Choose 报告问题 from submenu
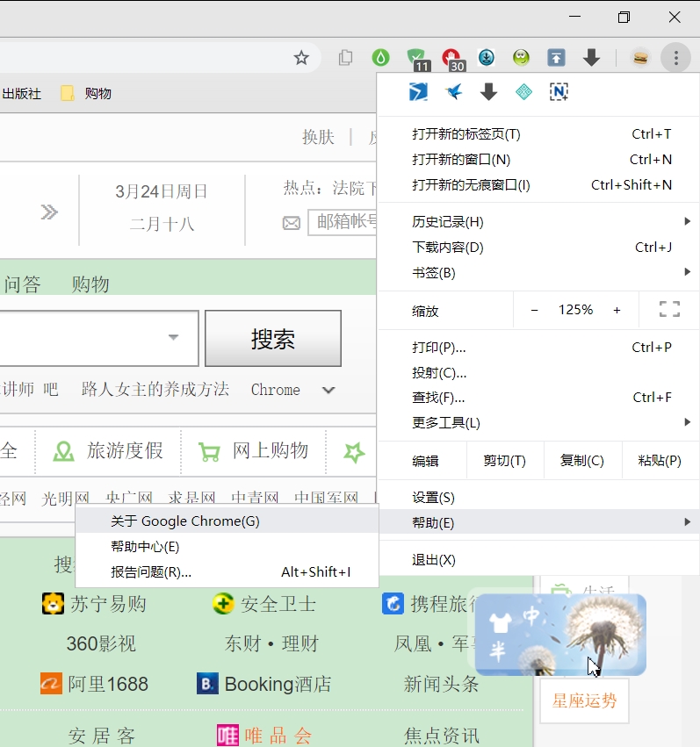The width and height of the screenshot is (700, 747). click(x=227, y=571)
